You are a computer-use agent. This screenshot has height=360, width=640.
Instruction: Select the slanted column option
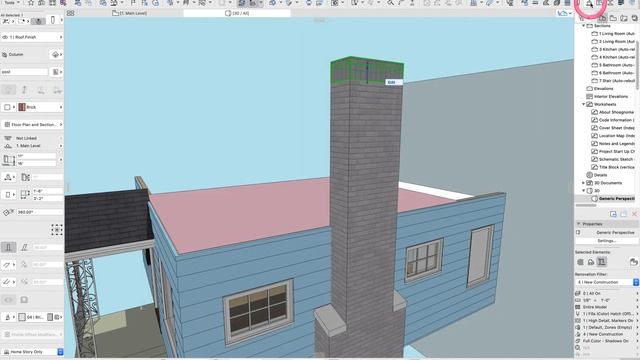(24, 247)
